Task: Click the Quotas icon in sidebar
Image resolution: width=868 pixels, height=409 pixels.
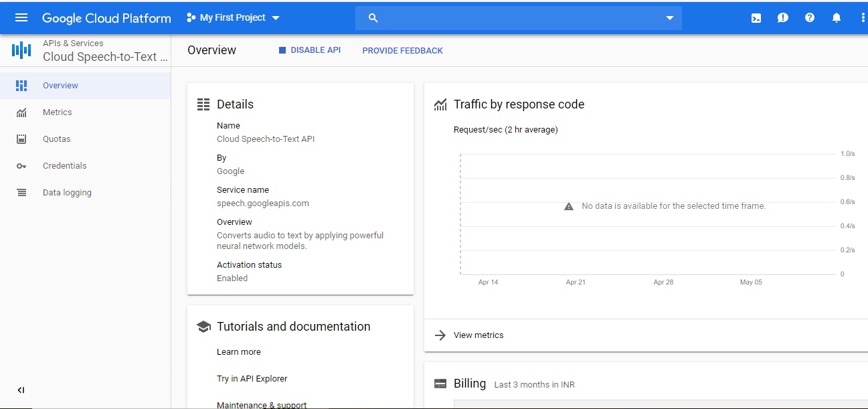Action: 21,139
